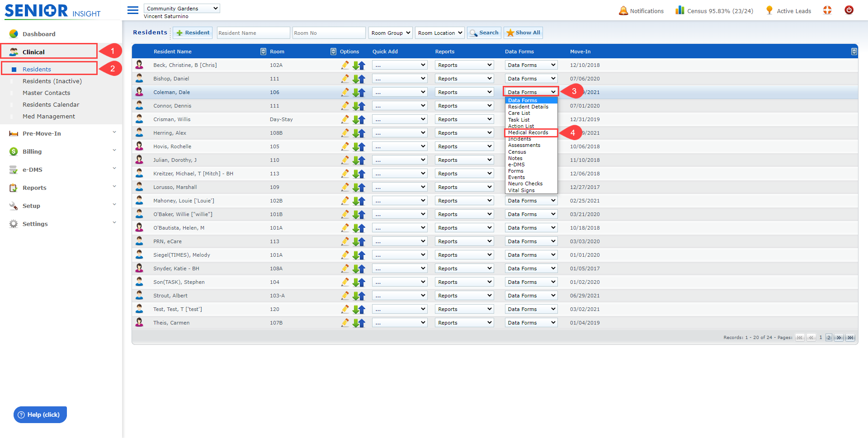Open Residents (Inactive) in sidebar

point(52,81)
